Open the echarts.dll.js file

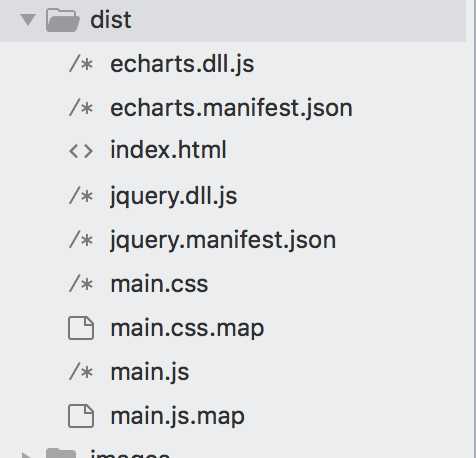point(182,64)
